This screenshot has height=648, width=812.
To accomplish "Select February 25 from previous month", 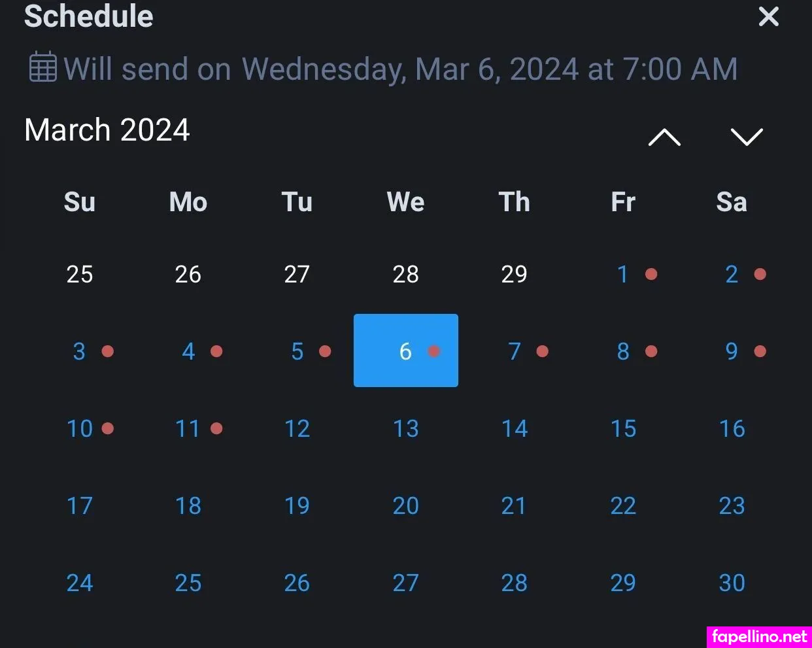I will [80, 274].
